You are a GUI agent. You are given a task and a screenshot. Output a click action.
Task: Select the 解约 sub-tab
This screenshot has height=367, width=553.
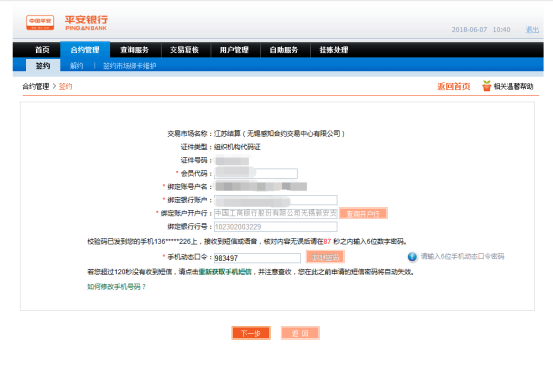(77, 66)
